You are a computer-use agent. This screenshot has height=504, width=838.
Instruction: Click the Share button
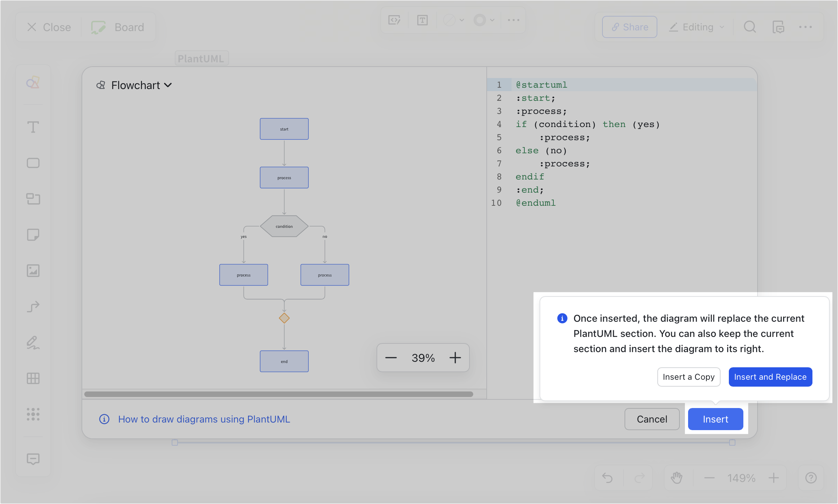tap(629, 27)
